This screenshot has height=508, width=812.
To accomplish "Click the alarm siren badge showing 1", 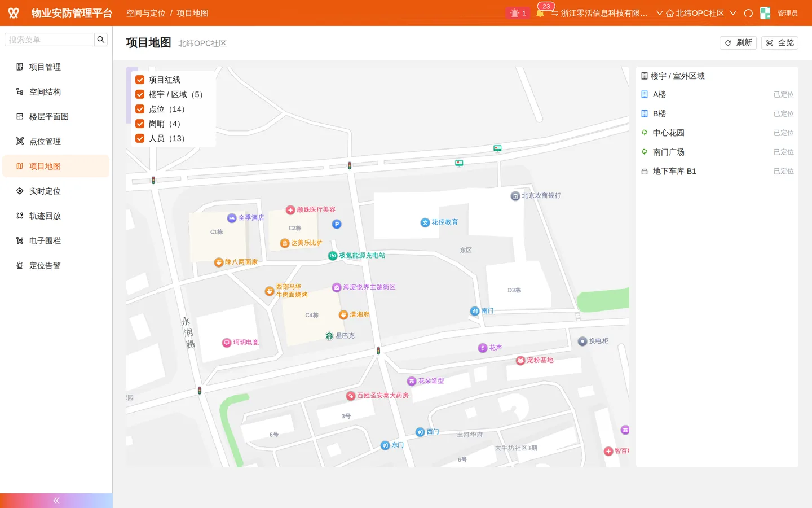I will pyautogui.click(x=518, y=13).
